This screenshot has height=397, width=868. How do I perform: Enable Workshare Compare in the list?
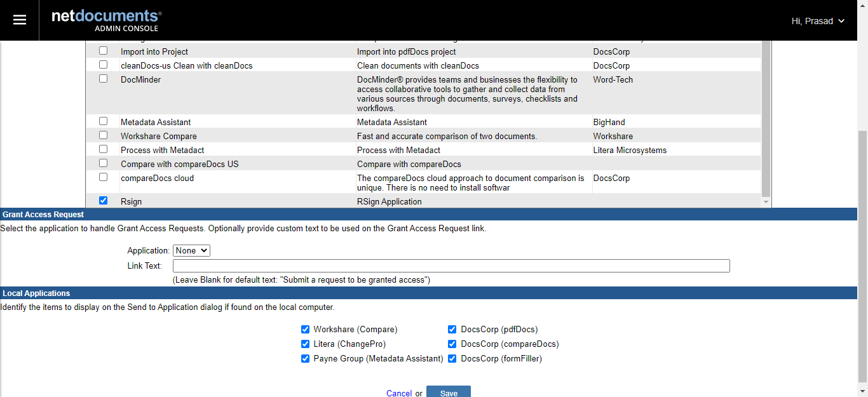(x=103, y=135)
